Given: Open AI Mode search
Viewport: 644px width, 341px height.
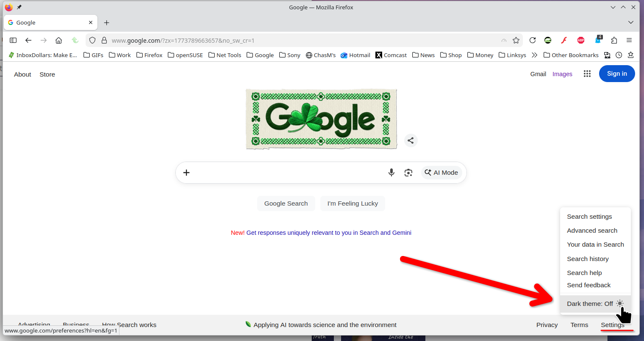Looking at the screenshot, I should 441,173.
